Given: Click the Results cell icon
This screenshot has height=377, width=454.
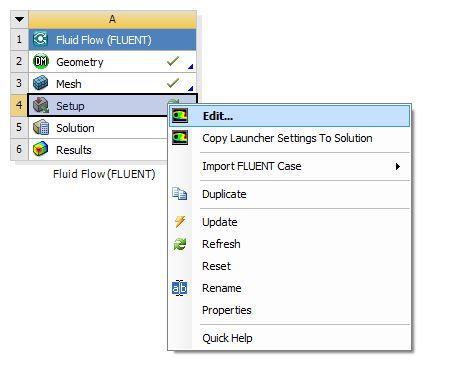Looking at the screenshot, I should pyautogui.click(x=41, y=149).
